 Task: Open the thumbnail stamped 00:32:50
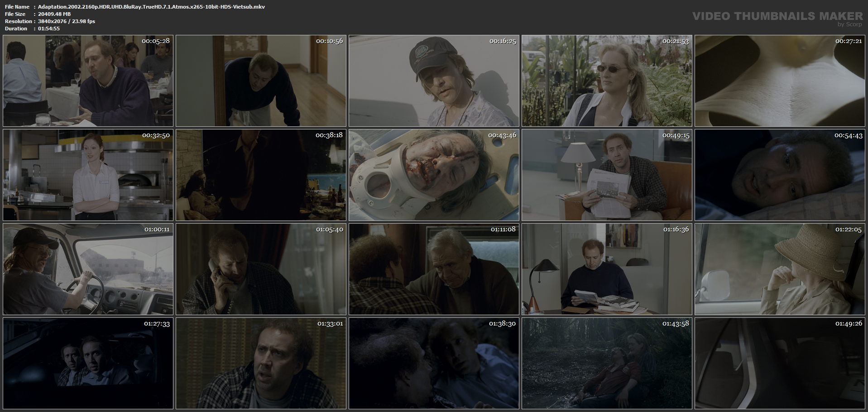pyautogui.click(x=88, y=175)
